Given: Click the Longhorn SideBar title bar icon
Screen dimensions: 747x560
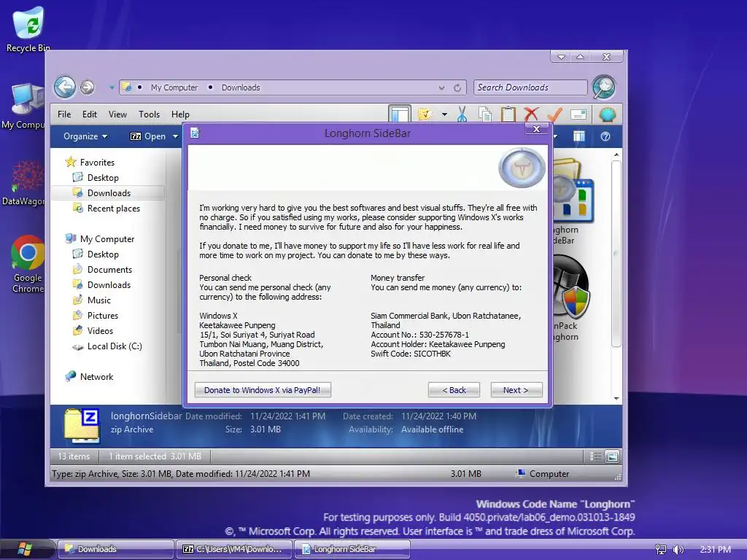Looking at the screenshot, I should (195, 133).
